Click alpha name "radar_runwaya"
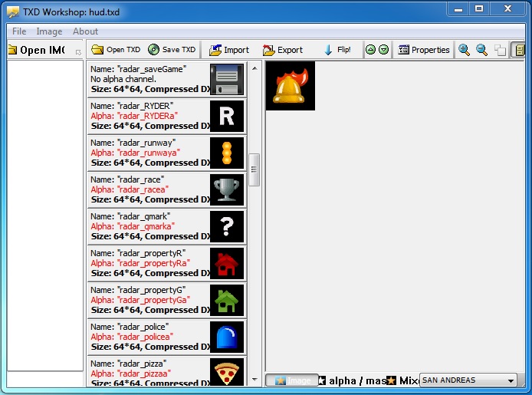Viewport: 532px width, 395px height. pos(148,153)
